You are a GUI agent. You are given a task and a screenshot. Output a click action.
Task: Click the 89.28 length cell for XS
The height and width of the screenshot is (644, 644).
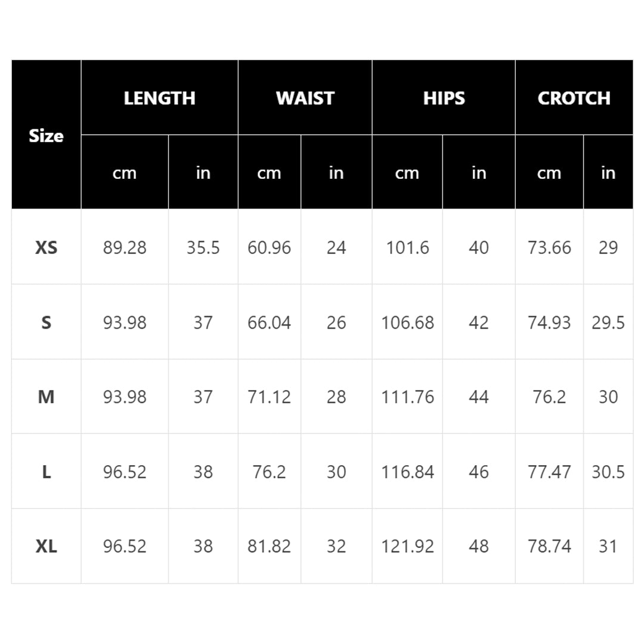click(125, 247)
